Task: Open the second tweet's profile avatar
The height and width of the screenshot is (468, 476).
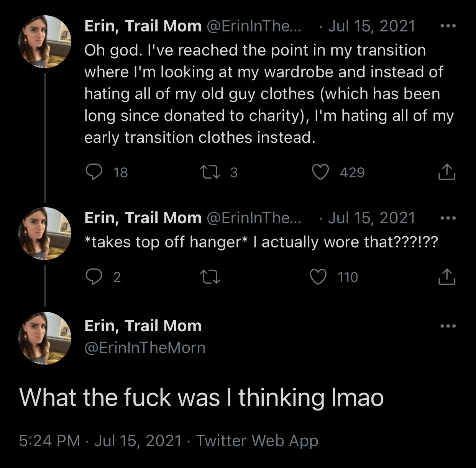Action: tap(45, 234)
